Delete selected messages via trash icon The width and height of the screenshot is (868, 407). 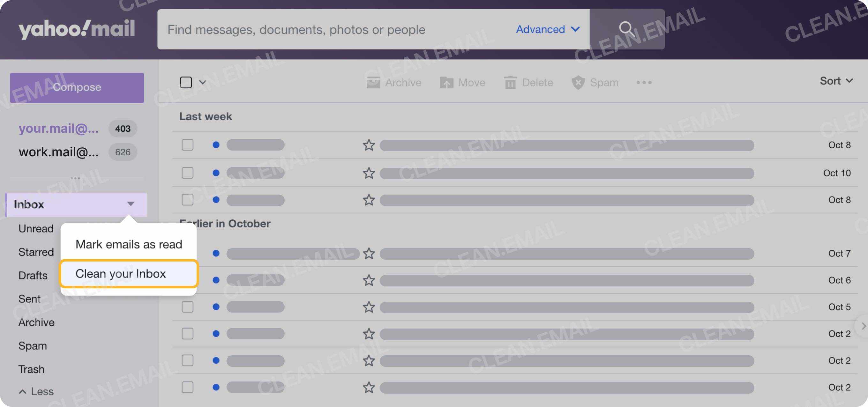coord(510,82)
